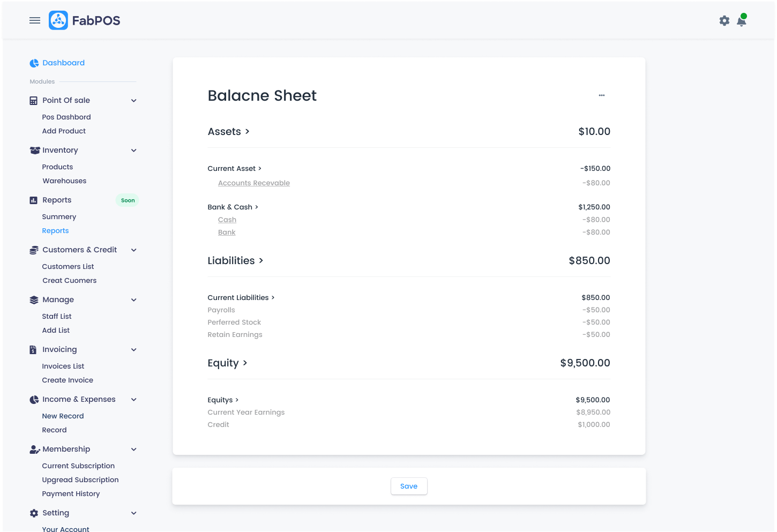Expand the Liabilities heading
The width and height of the screenshot is (777, 532).
coord(236,261)
